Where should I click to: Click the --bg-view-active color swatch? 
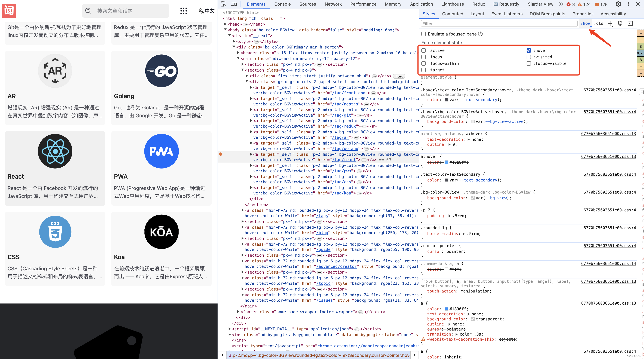click(x=473, y=122)
